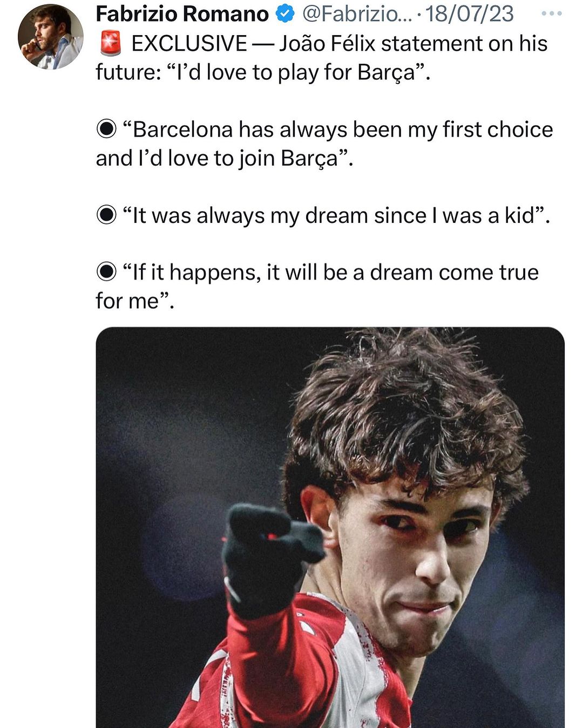
Task: Click the EXCLUSIVE headline text
Action: 189,44
